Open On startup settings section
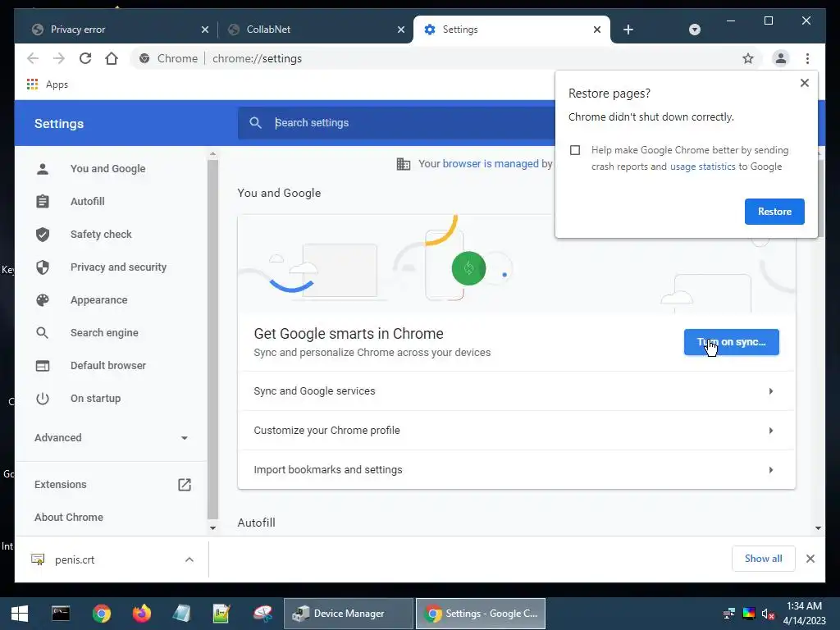The width and height of the screenshot is (840, 630). click(x=95, y=399)
